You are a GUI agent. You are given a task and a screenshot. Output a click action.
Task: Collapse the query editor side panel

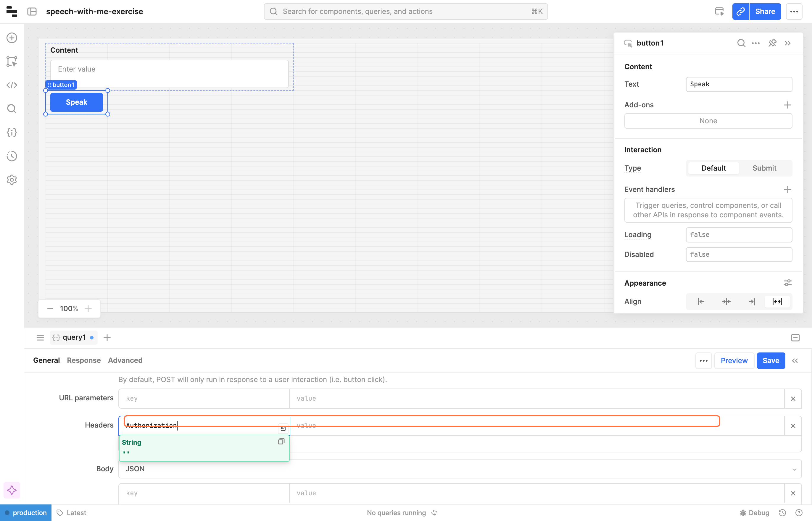pyautogui.click(x=795, y=361)
